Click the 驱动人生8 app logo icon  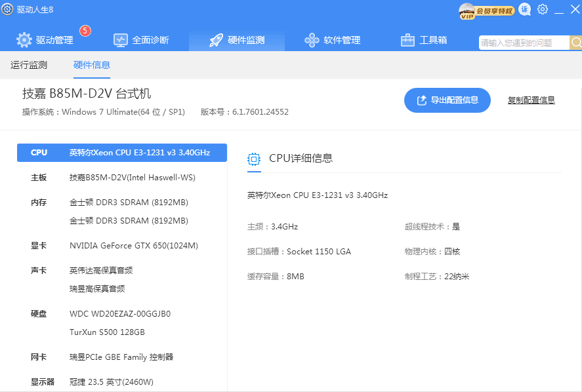tap(7, 9)
